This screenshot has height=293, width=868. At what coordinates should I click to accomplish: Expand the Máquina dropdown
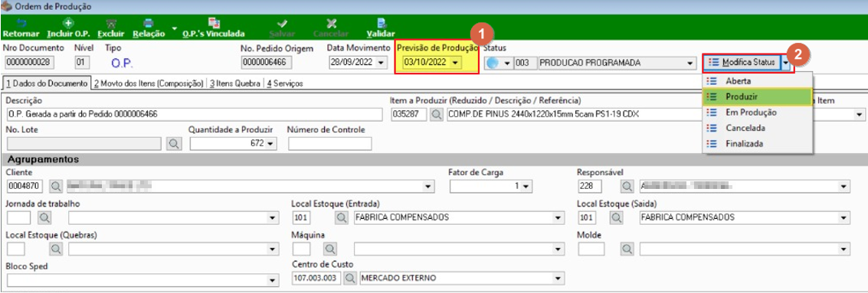point(558,249)
